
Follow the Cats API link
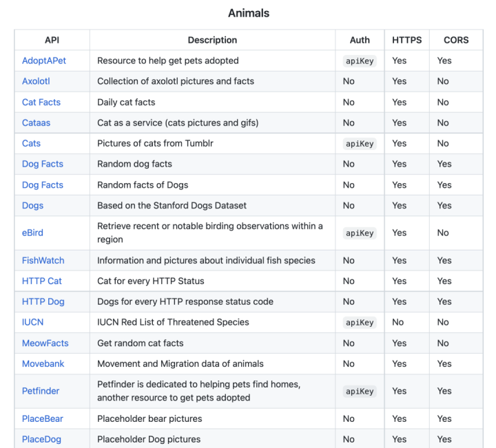[x=31, y=143]
